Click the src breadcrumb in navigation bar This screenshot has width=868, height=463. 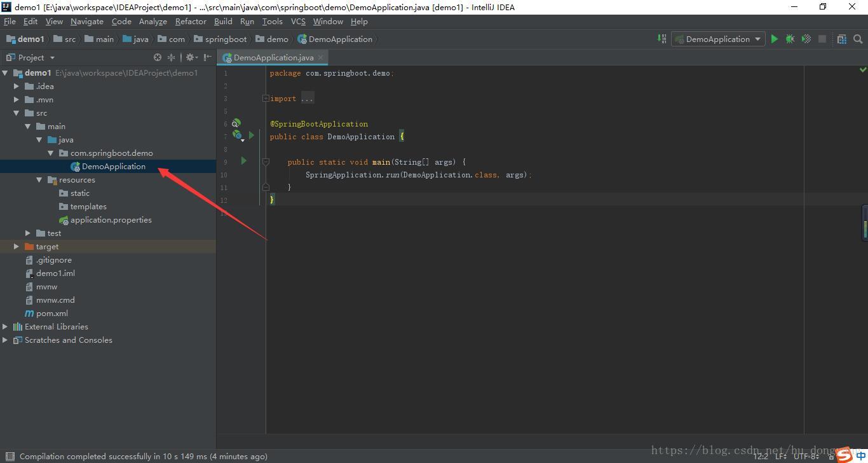coord(64,39)
